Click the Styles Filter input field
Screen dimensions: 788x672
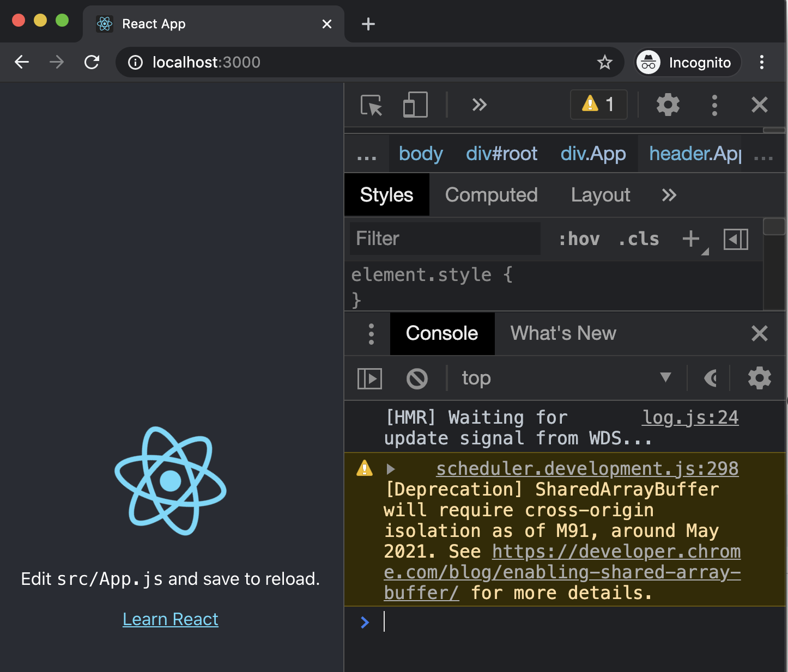pos(445,239)
